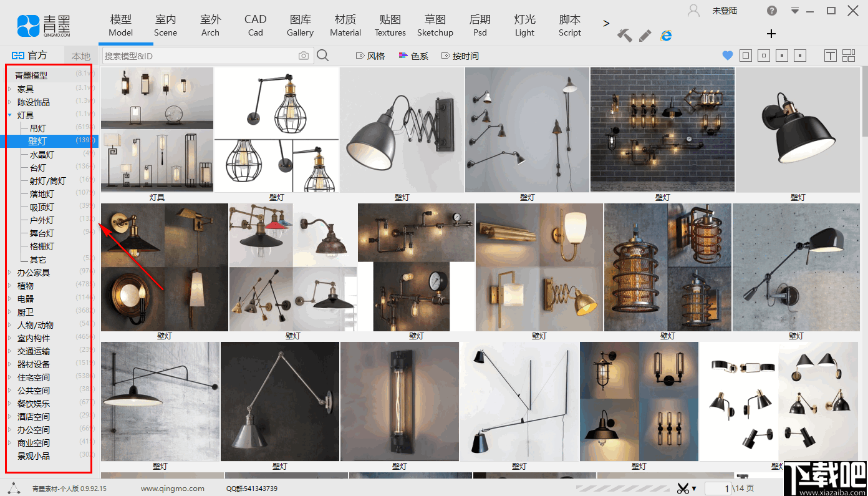The image size is (868, 496).
Task: Expand the 办公家具 category
Action: coord(10,273)
